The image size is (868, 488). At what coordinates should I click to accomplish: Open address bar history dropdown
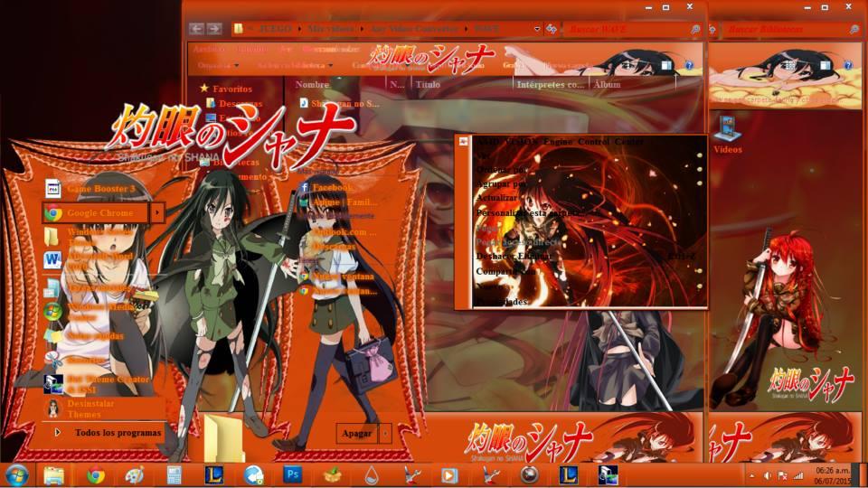click(x=536, y=29)
